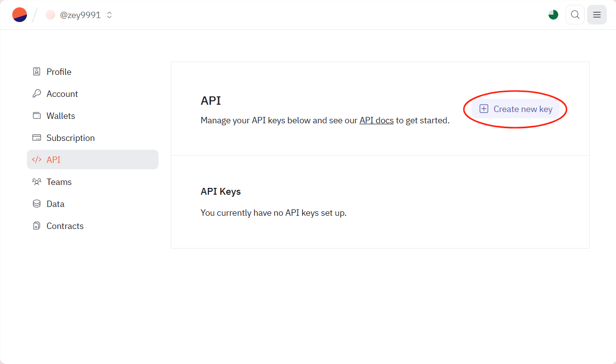Image resolution: width=616 pixels, height=364 pixels.
Task: Click the card icon beside Subscription
Action: pyautogui.click(x=36, y=138)
